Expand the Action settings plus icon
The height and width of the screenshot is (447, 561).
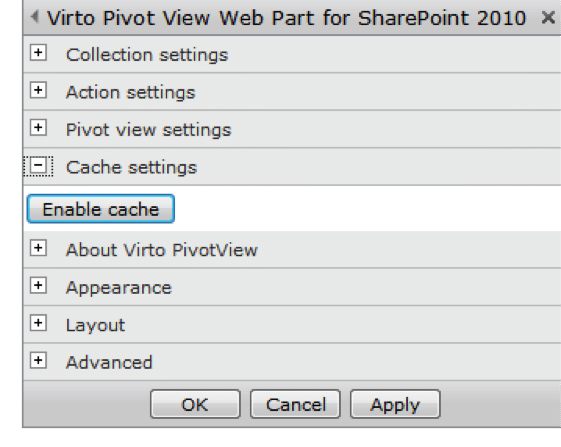[x=38, y=90]
